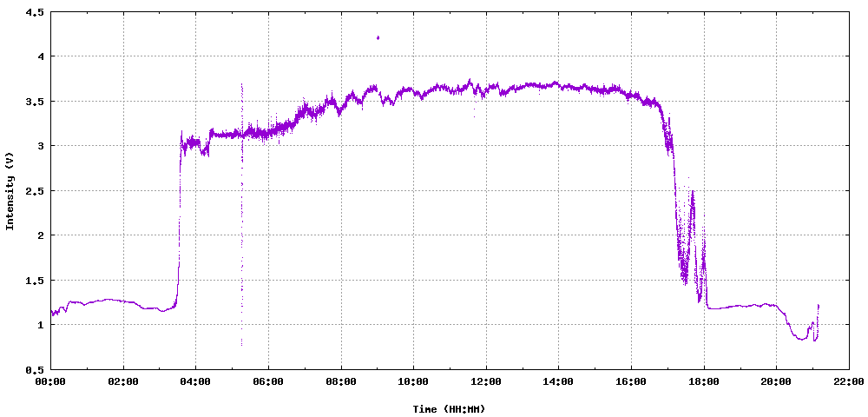The image size is (868, 417).
Task: Click the final data point after 21:00
Action: 819,306
